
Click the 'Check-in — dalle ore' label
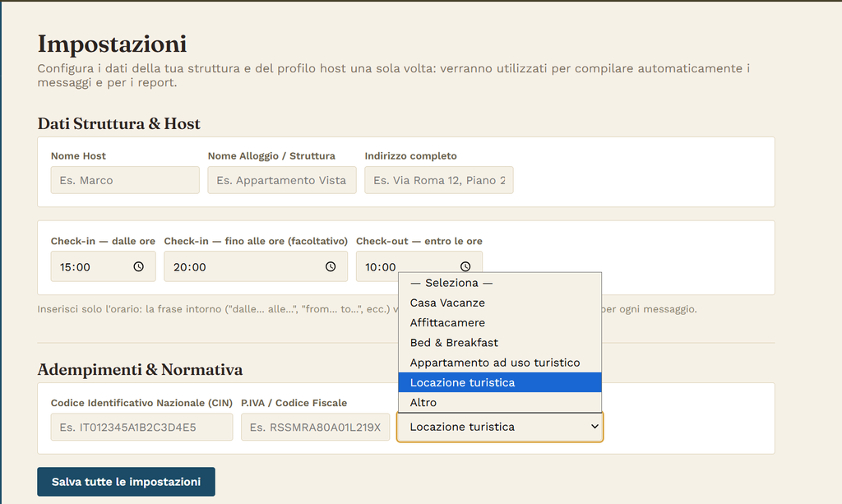click(103, 241)
